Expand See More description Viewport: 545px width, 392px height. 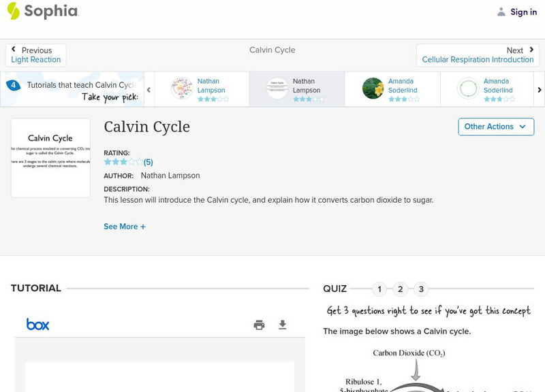click(x=125, y=227)
